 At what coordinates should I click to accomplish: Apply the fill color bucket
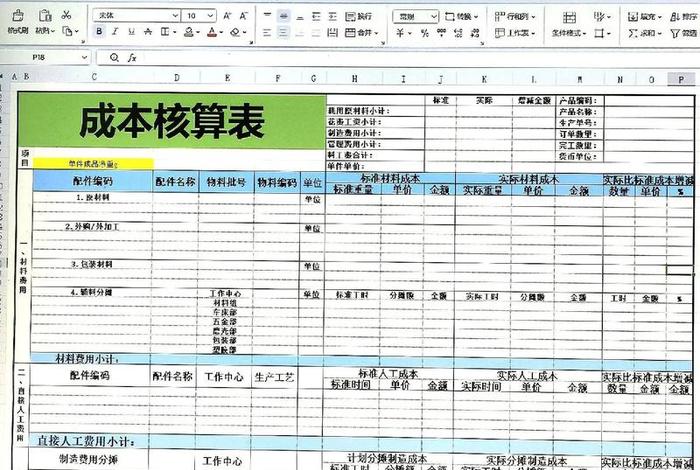[x=189, y=32]
